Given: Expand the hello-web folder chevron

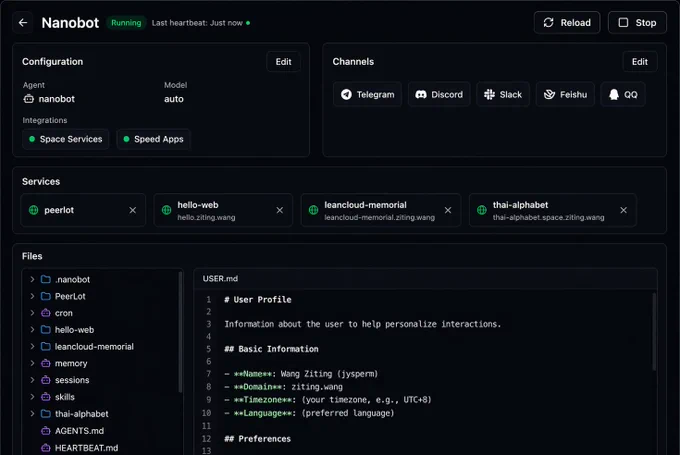Looking at the screenshot, I should (32, 330).
